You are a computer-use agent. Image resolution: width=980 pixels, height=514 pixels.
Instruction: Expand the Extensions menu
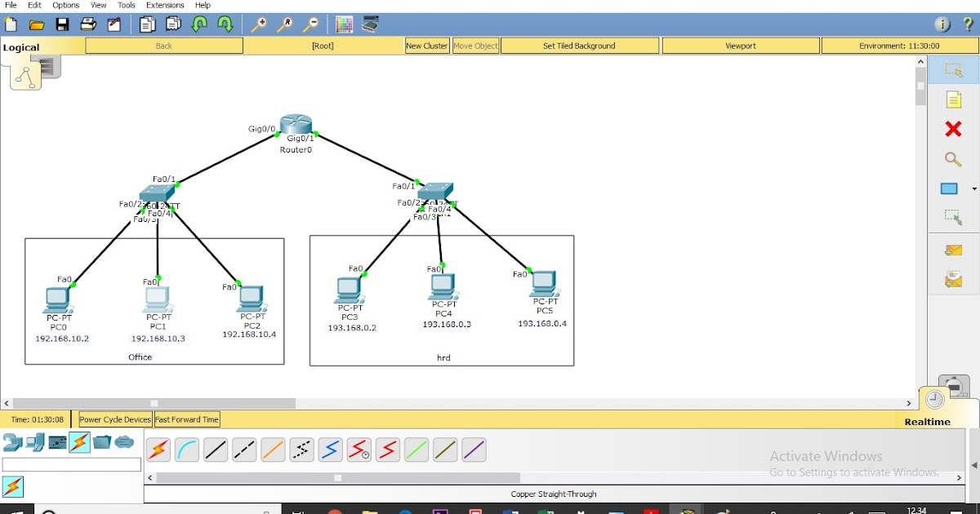165,5
